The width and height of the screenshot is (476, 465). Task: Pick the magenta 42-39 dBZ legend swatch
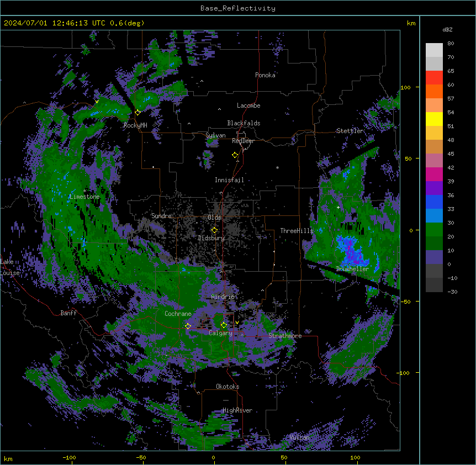tap(434, 174)
